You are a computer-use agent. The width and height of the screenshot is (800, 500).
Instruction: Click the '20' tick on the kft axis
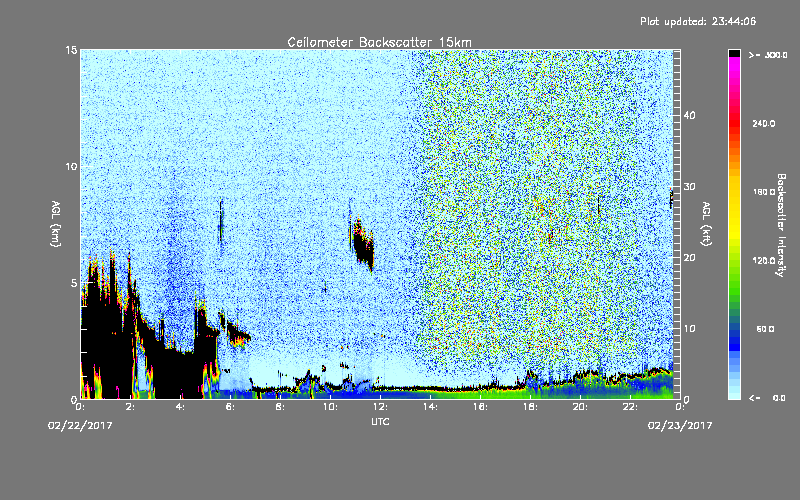pyautogui.click(x=689, y=258)
